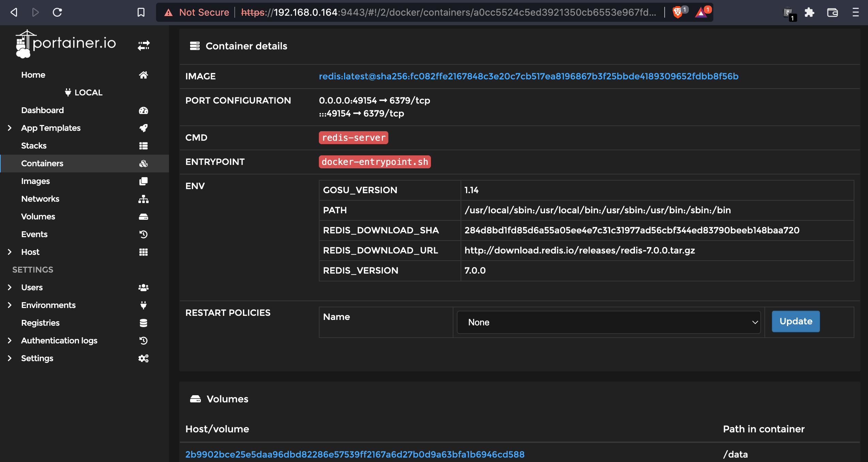Screen dimensions: 868x462
Task: Select the Volumes storage icon
Action: coord(144,216)
